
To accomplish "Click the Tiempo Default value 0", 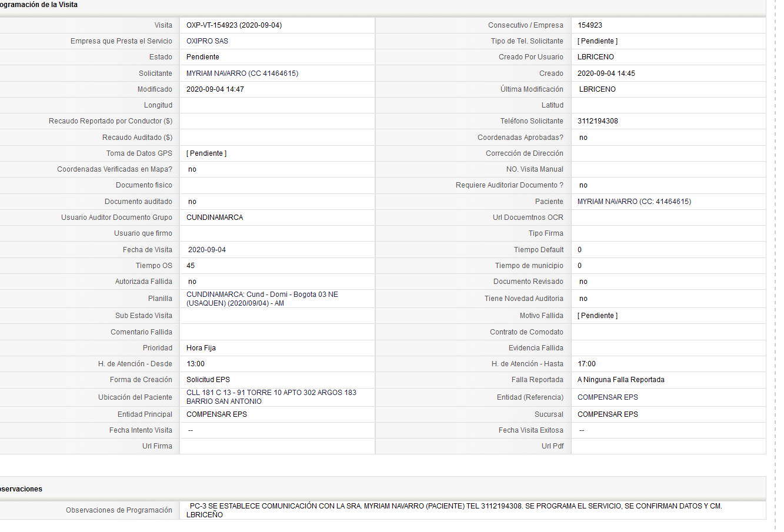I will (x=579, y=250).
